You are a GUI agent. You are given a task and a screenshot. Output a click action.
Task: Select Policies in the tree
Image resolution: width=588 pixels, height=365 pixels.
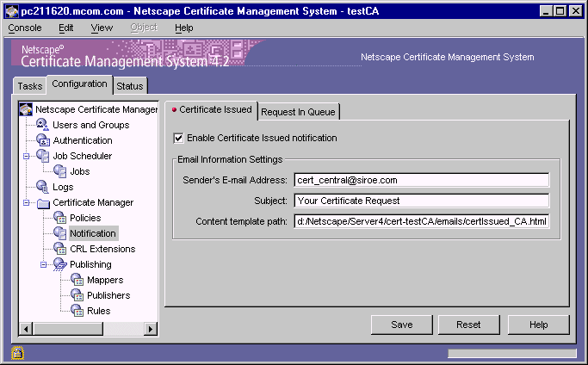point(85,218)
